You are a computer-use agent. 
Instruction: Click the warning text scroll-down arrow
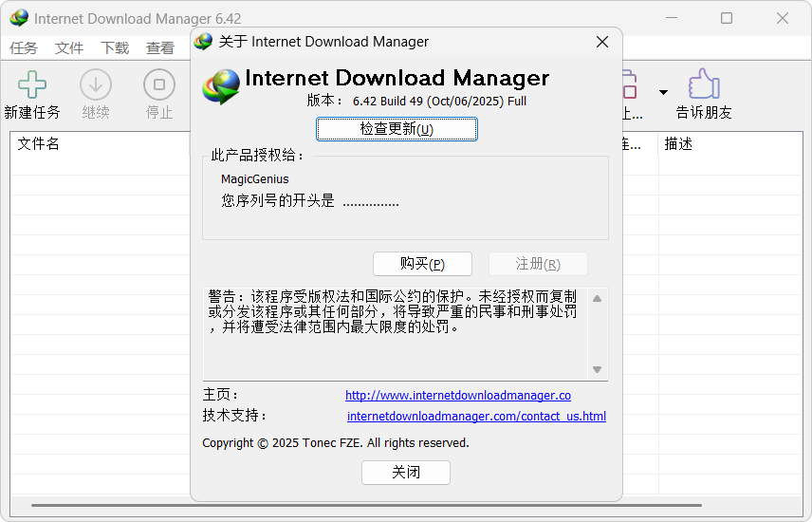597,369
